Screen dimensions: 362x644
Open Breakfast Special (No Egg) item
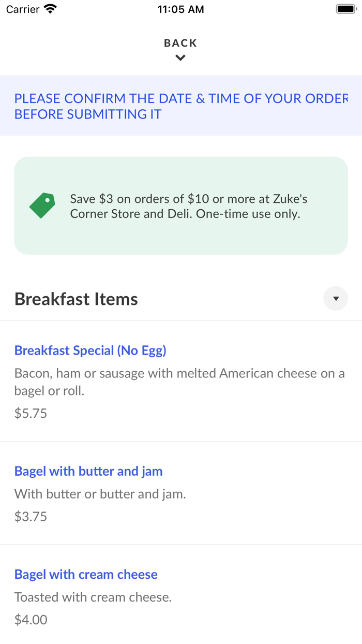point(90,350)
